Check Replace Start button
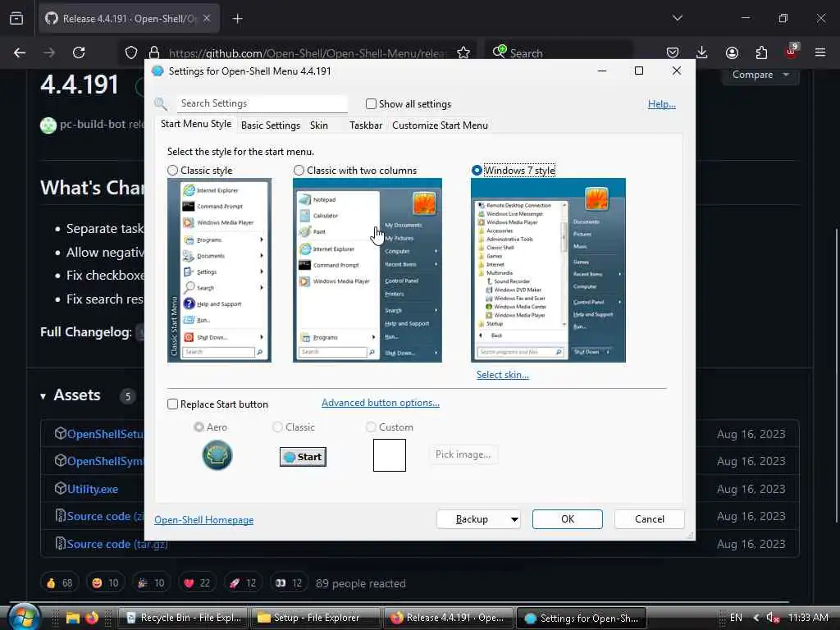The image size is (840, 630). [172, 404]
